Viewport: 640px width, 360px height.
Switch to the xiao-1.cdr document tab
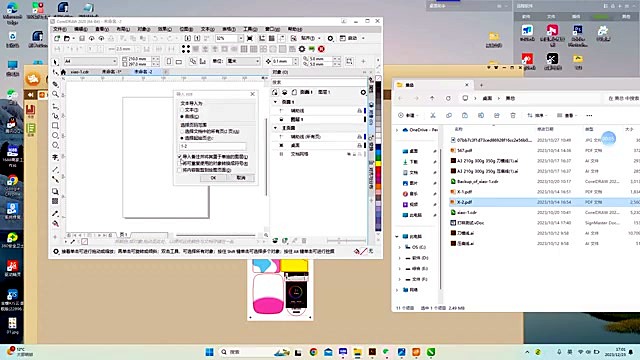coord(80,72)
